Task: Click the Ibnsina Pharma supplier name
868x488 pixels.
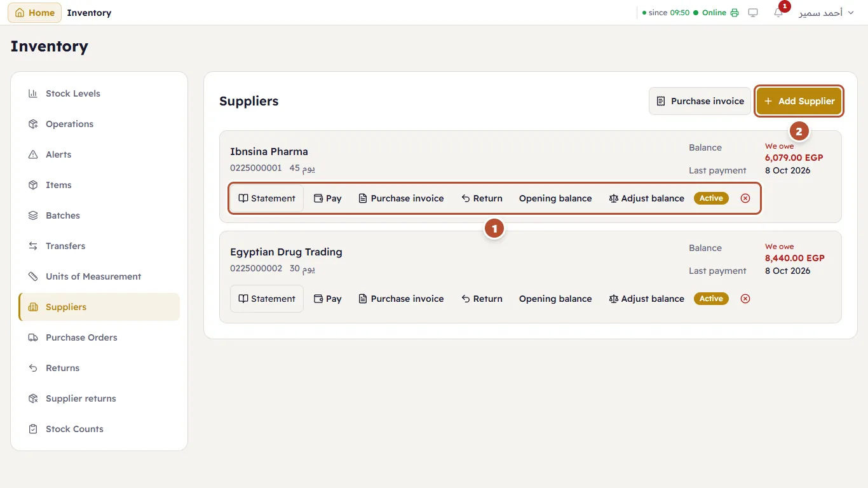Action: [x=269, y=151]
